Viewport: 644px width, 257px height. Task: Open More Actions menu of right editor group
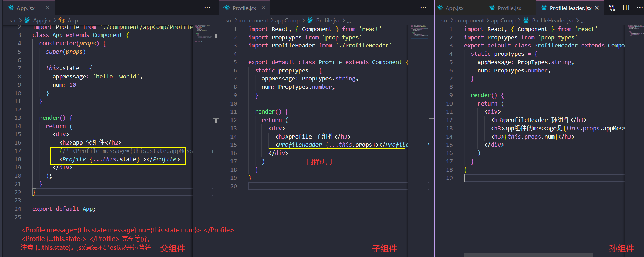640,8
